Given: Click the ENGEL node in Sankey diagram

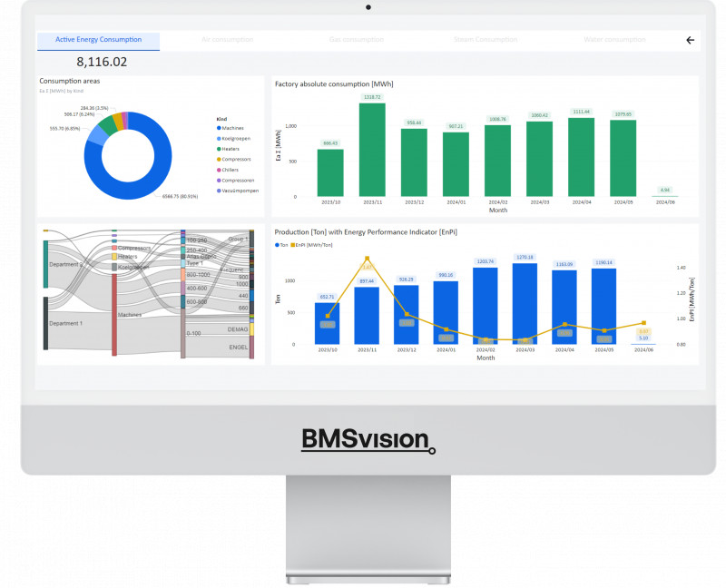Looking at the screenshot, I should (251, 347).
